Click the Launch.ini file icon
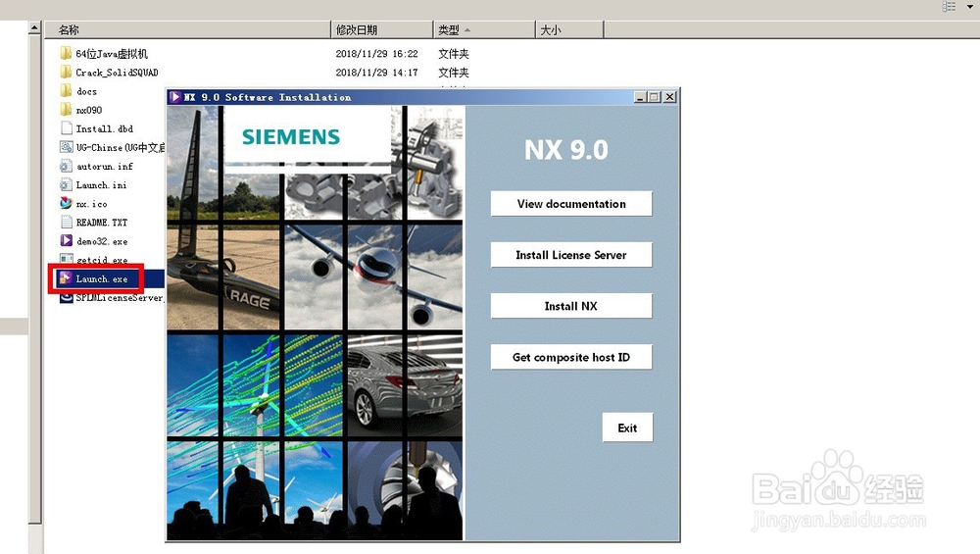 [67, 184]
